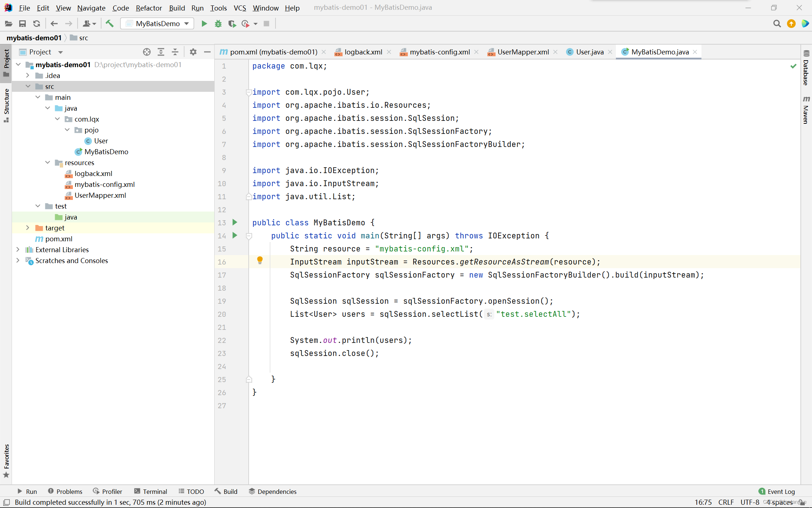Open the VCS menu
Viewport: 812px width, 508px height.
tap(240, 8)
